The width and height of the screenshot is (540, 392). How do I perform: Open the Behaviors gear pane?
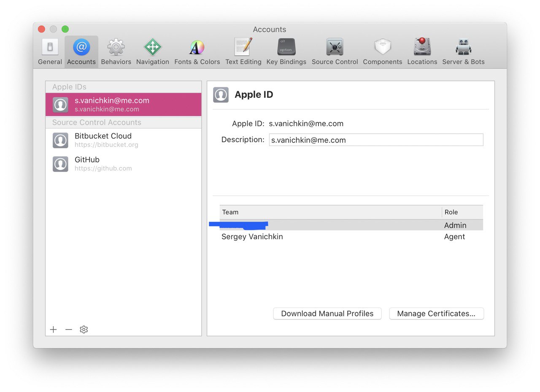[116, 51]
